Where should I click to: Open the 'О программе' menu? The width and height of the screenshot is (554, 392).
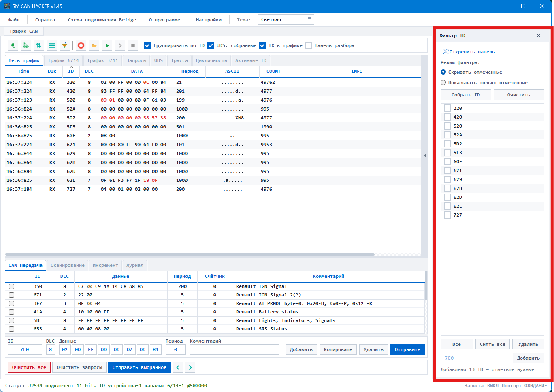(x=164, y=20)
